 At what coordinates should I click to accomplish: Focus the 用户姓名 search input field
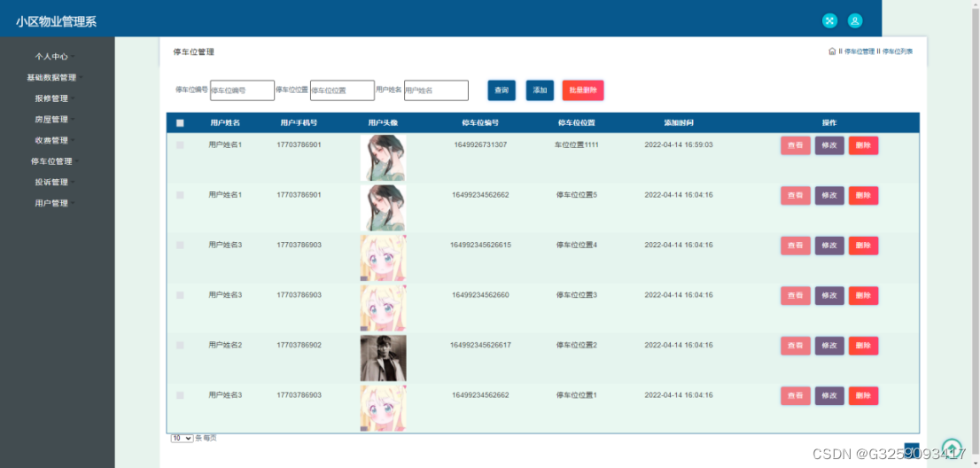pyautogui.click(x=436, y=90)
